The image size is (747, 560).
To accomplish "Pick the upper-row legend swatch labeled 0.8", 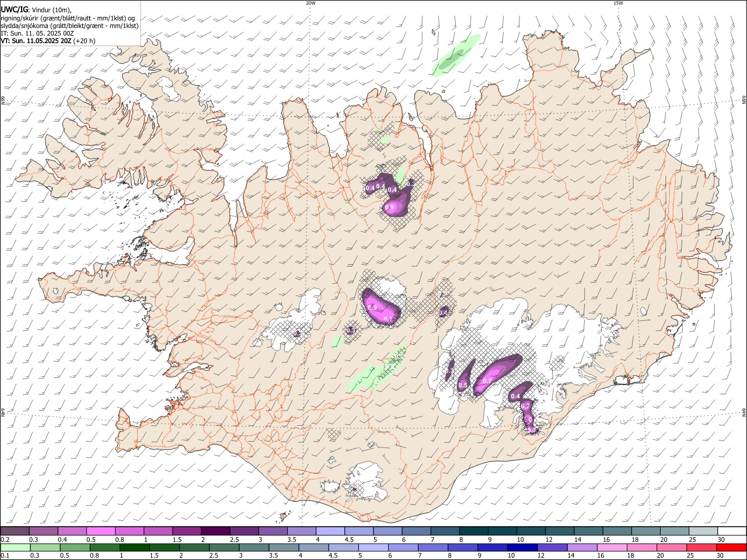I will tap(130, 531).
